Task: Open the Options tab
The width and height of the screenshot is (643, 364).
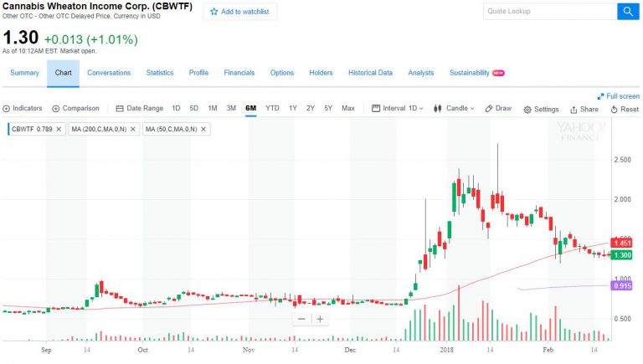Action: tap(281, 73)
